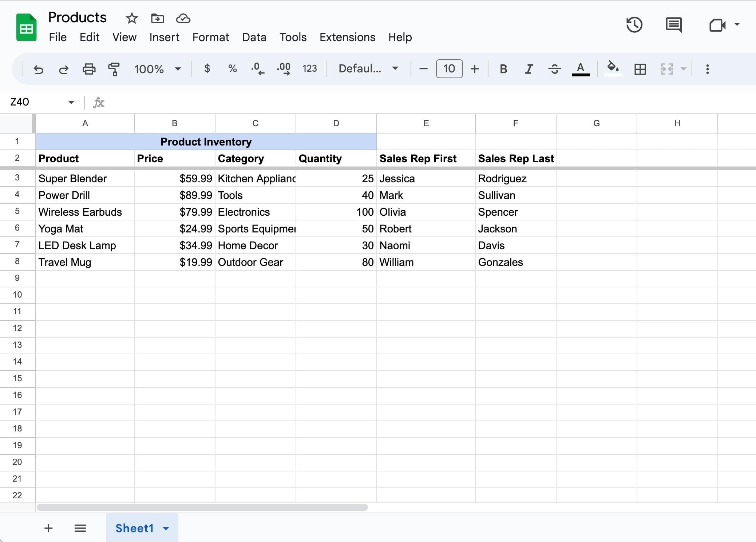Open the borders tool
756x542 pixels.
tap(640, 69)
